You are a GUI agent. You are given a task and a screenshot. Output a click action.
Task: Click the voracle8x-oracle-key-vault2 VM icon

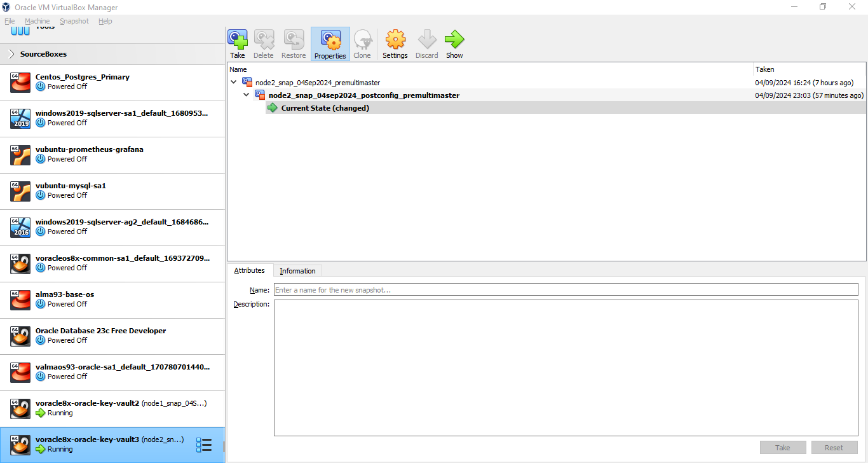coord(20,408)
